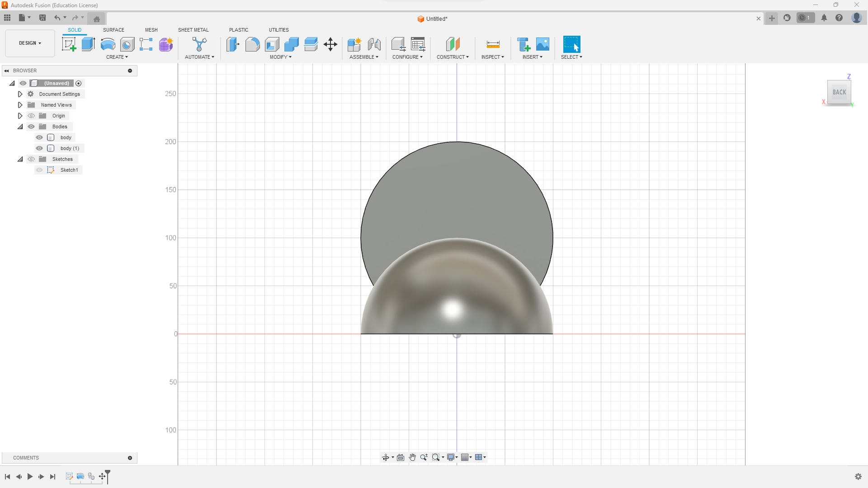Activate the Select tool
The image size is (868, 488).
(x=571, y=44)
